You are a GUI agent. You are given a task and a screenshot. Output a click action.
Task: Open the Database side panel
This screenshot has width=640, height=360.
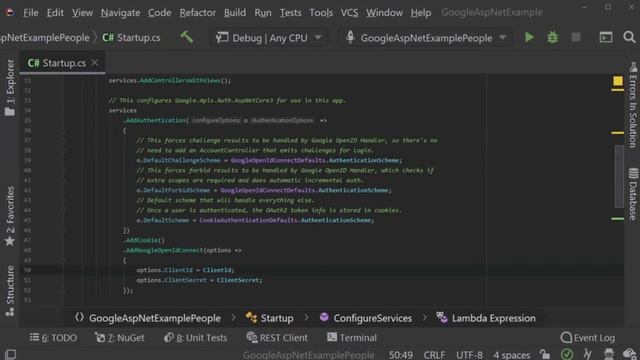633,194
